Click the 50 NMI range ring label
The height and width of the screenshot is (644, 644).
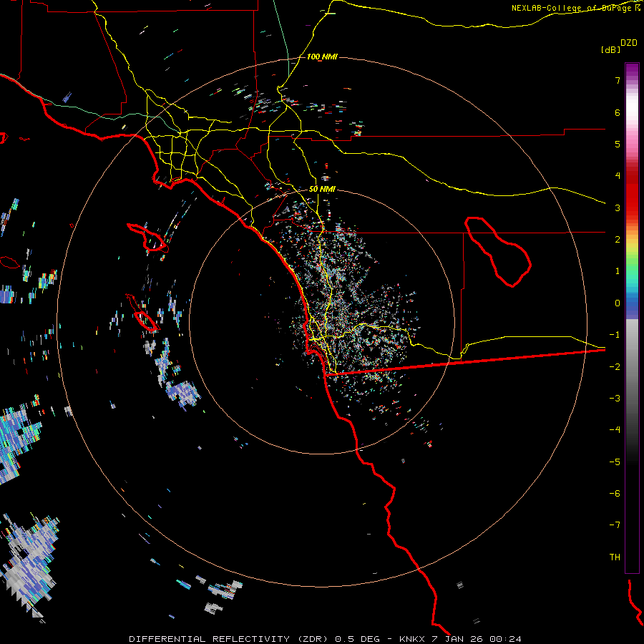pyautogui.click(x=322, y=189)
